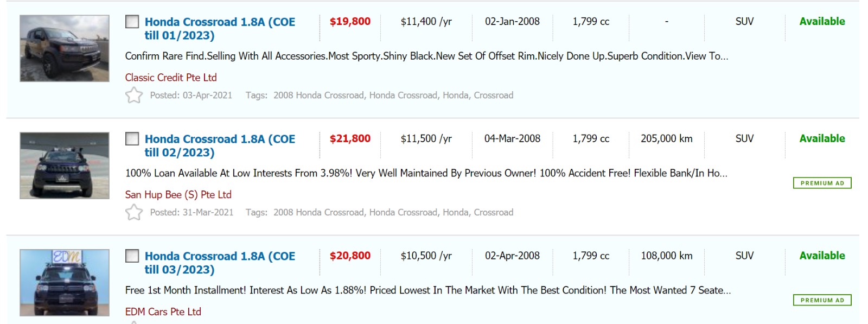Click the $20,800 price

pos(350,256)
